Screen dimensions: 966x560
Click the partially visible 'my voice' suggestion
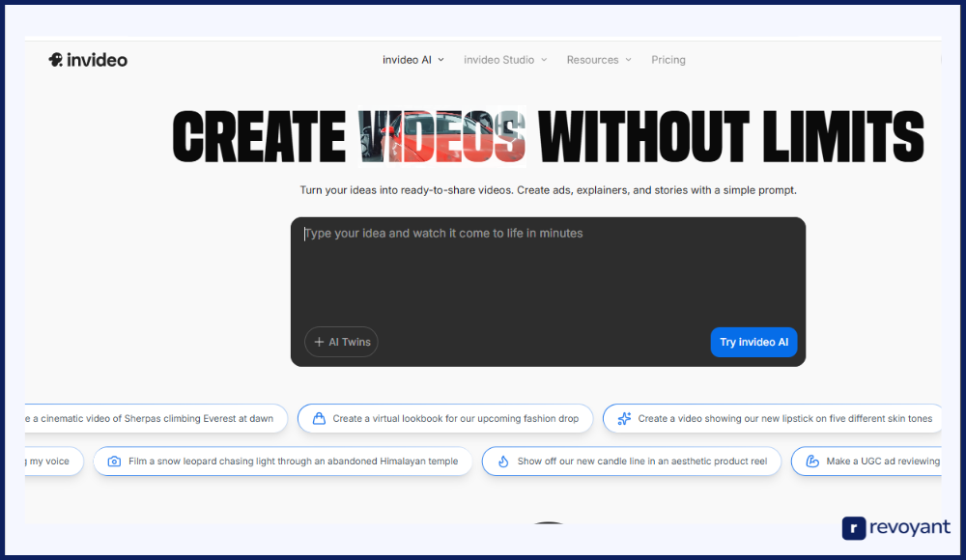point(50,462)
